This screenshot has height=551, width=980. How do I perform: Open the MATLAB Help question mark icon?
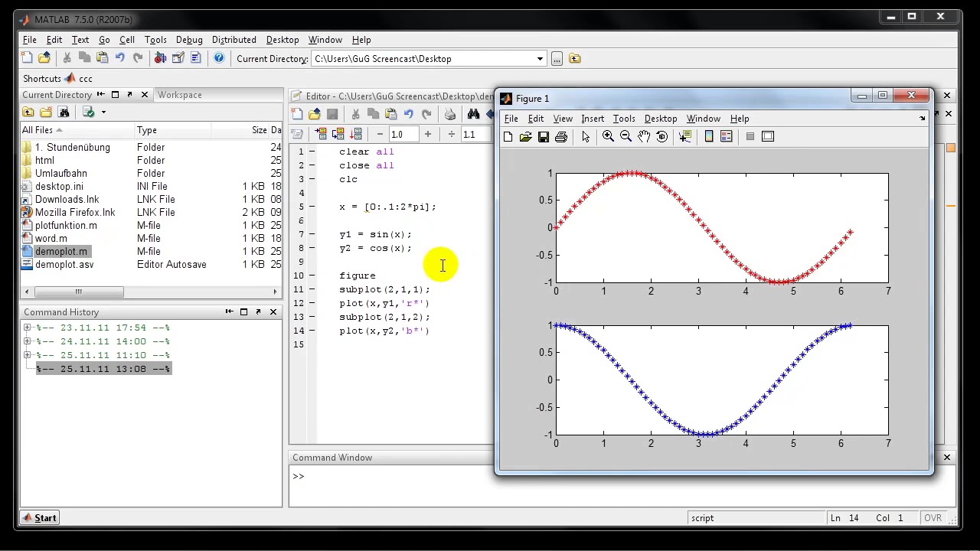219,58
